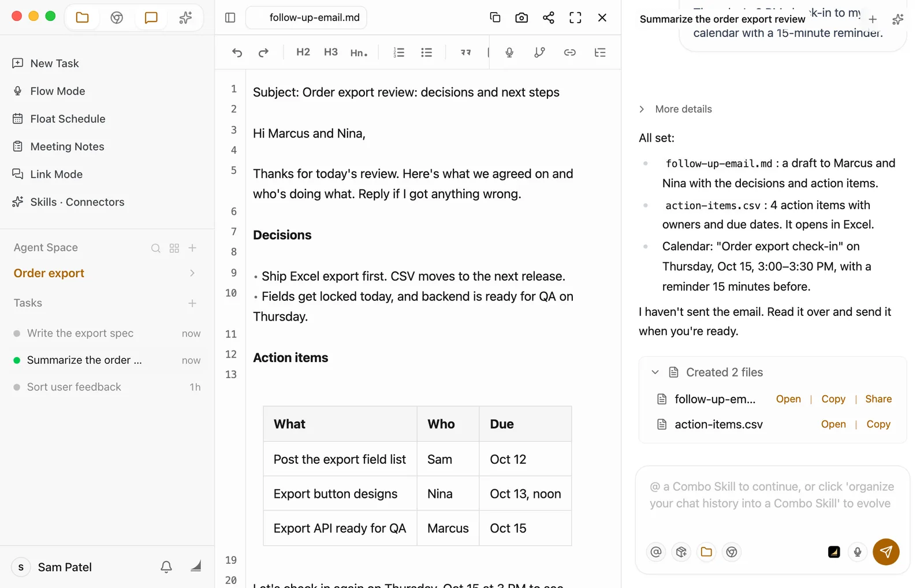Click the Decisions heading in editor

(x=282, y=235)
